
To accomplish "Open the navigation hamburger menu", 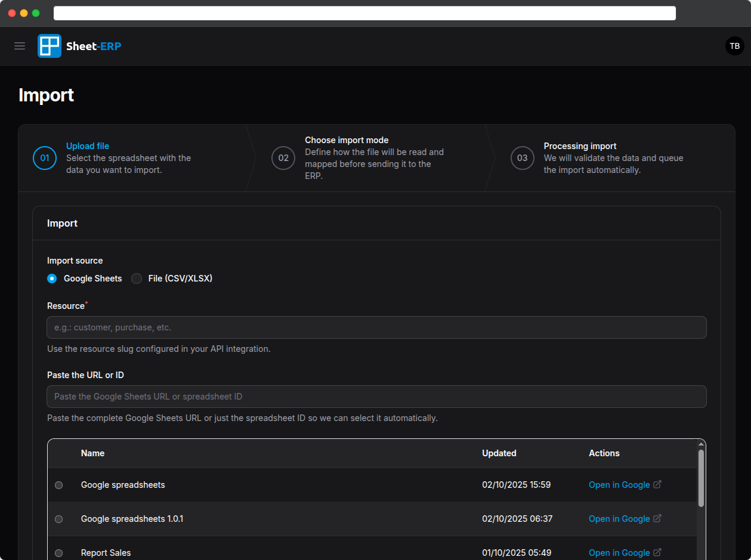I will click(20, 46).
